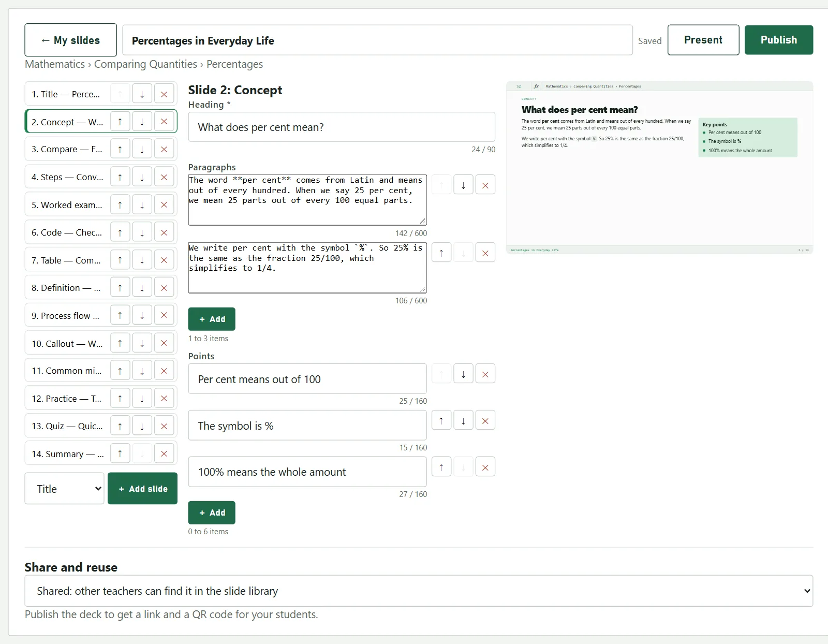Move slide 2 Concept down
This screenshot has width=828, height=644.
(142, 122)
